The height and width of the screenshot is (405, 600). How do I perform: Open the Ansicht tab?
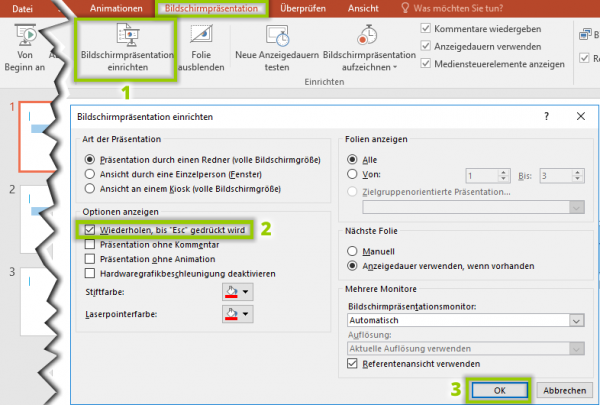[363, 8]
